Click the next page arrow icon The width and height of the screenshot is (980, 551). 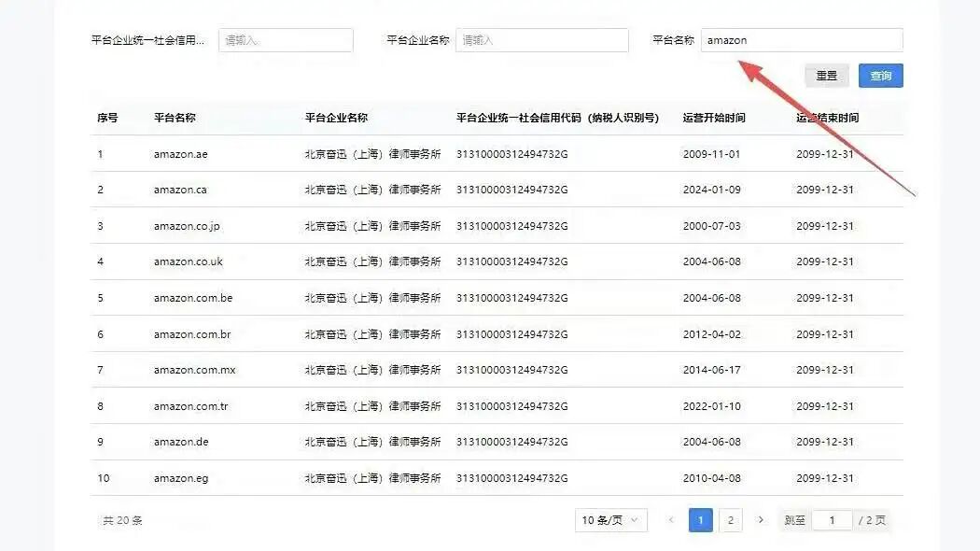pyautogui.click(x=761, y=519)
